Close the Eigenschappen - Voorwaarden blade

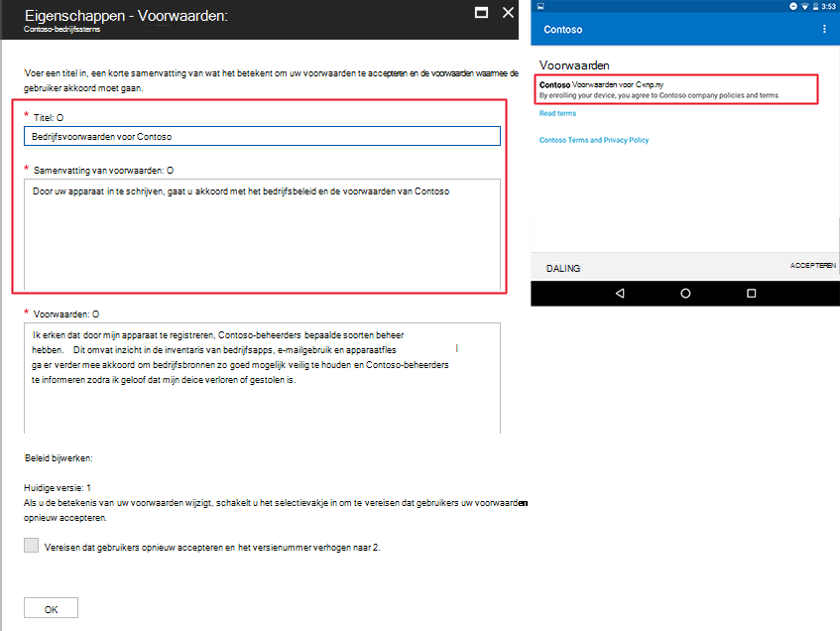click(x=508, y=12)
